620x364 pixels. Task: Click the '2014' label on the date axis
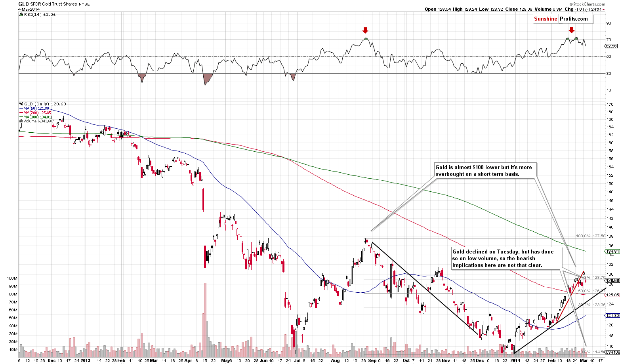tap(515, 360)
